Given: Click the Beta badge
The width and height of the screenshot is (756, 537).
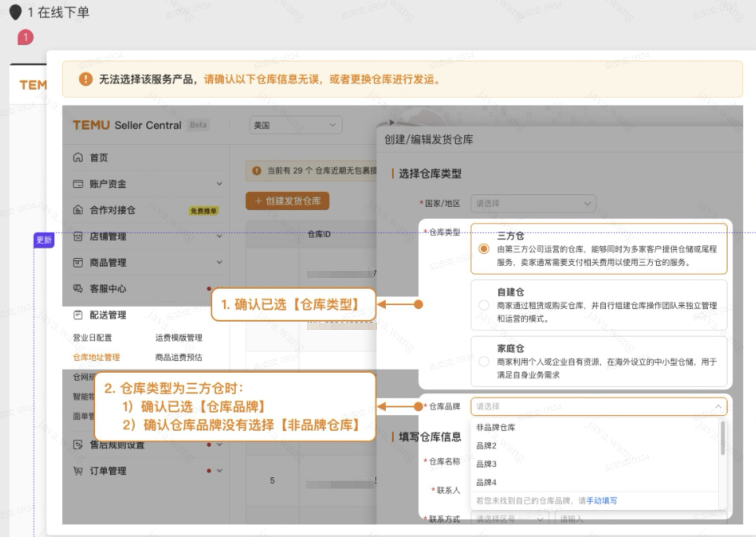Looking at the screenshot, I should pos(198,125).
